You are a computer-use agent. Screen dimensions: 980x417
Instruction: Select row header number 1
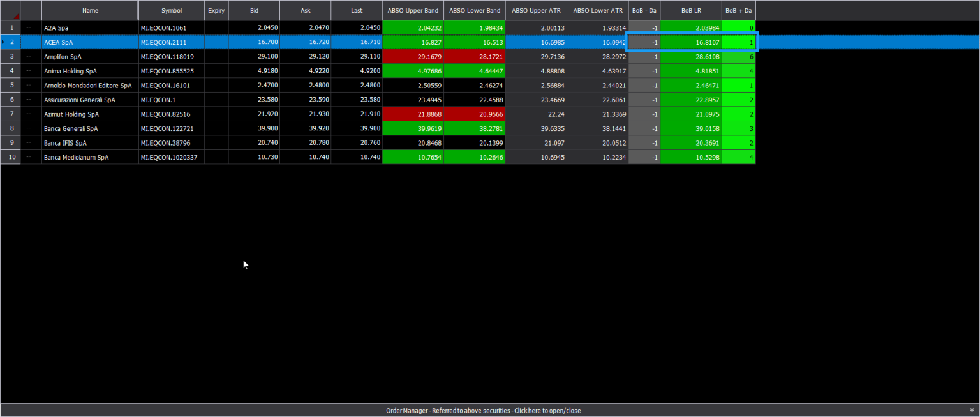point(11,28)
